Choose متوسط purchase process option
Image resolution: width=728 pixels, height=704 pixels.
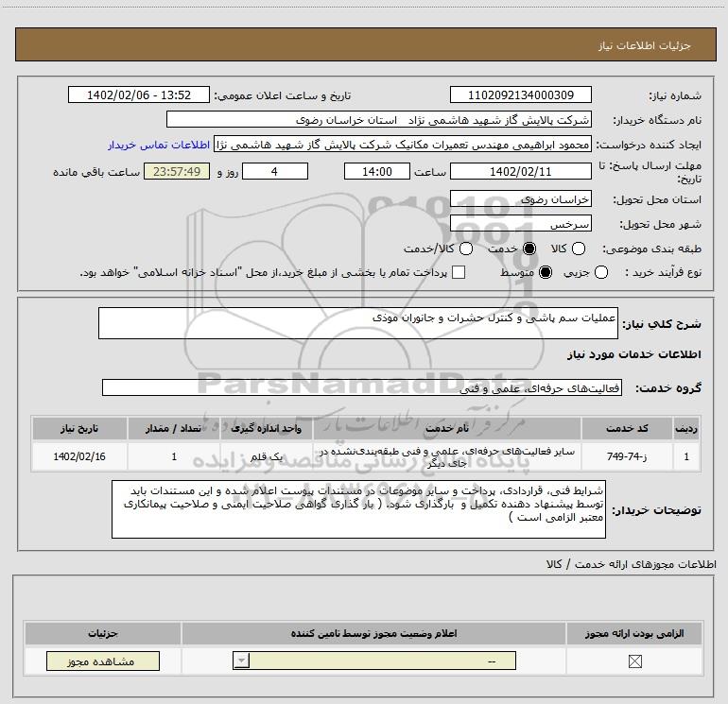point(546,272)
